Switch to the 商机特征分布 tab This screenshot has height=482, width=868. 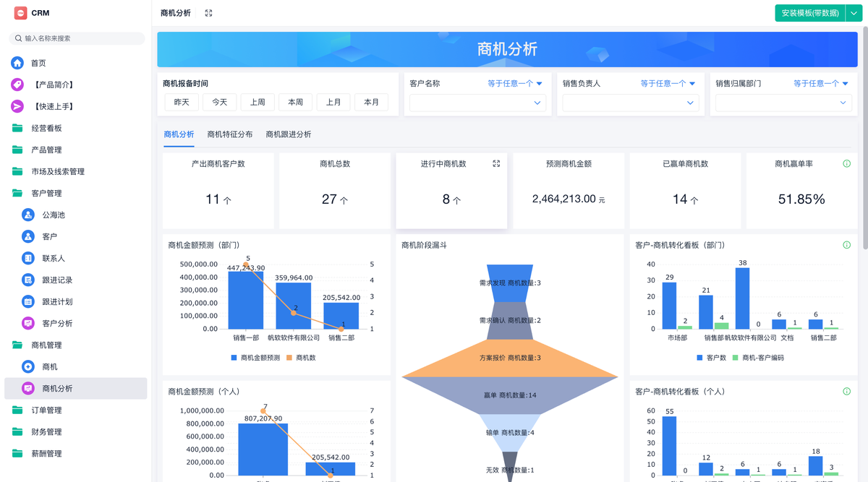pos(230,134)
